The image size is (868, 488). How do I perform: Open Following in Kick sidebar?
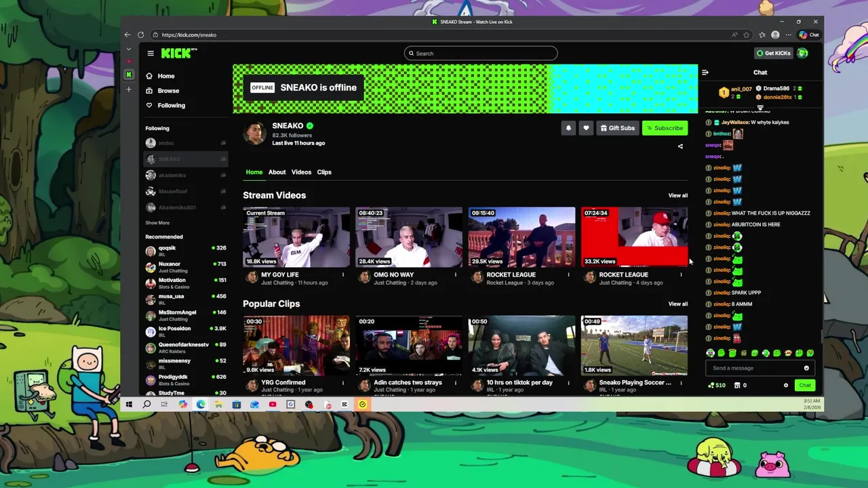click(x=171, y=106)
